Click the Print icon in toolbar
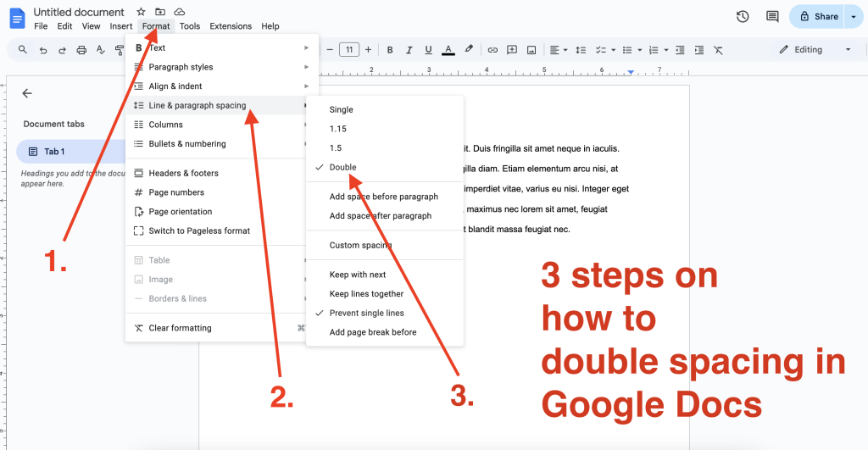The image size is (868, 450). pos(82,50)
